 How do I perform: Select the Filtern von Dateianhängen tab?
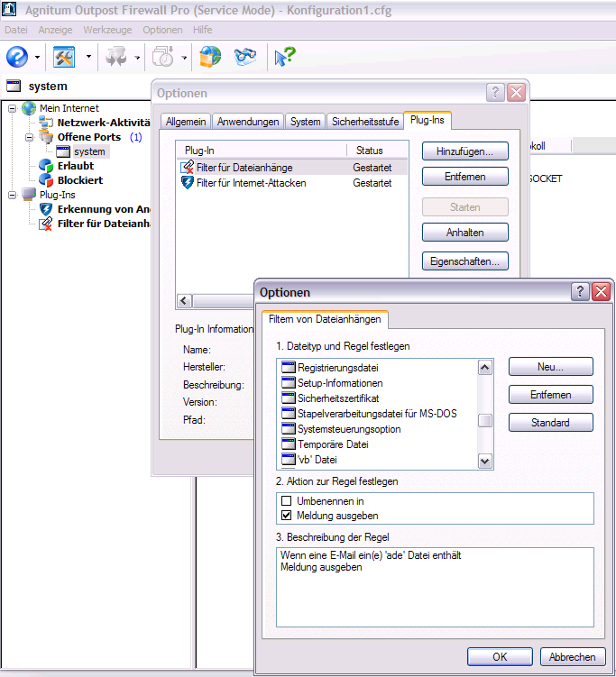pyautogui.click(x=325, y=319)
